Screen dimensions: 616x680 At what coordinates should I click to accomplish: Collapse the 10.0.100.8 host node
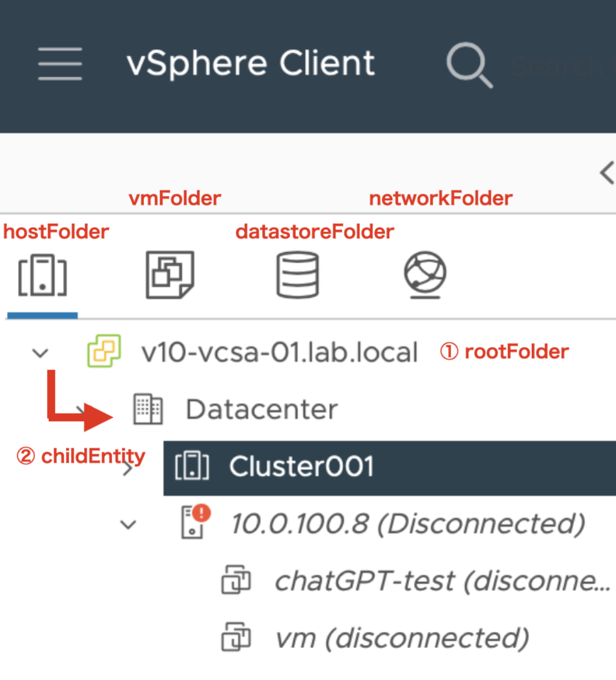[x=128, y=524]
